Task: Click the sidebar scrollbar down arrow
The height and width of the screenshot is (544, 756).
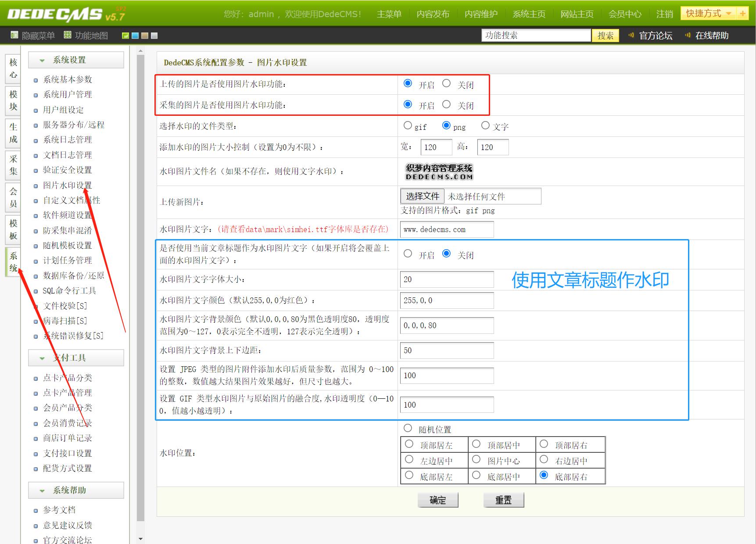Action: tap(140, 539)
